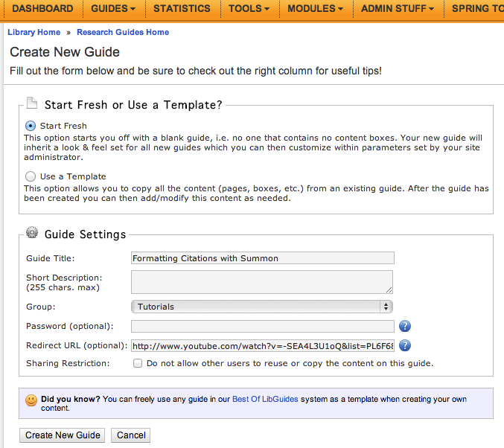
Task: Expand the Guides menu
Action: (113, 9)
